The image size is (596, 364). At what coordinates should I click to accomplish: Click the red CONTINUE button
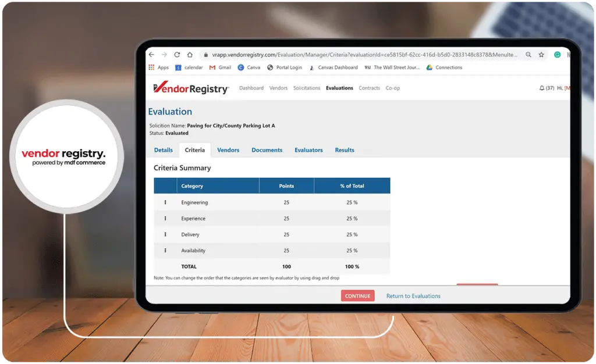[358, 296]
